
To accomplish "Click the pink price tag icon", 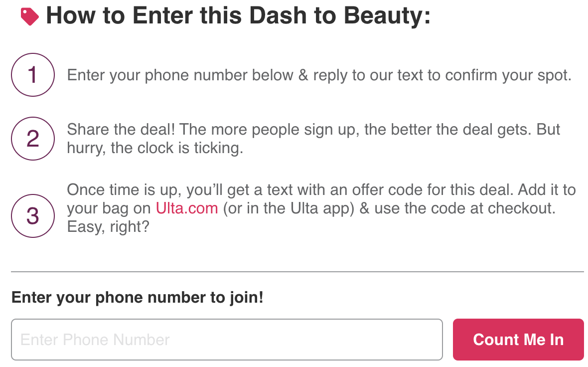I will [x=29, y=17].
